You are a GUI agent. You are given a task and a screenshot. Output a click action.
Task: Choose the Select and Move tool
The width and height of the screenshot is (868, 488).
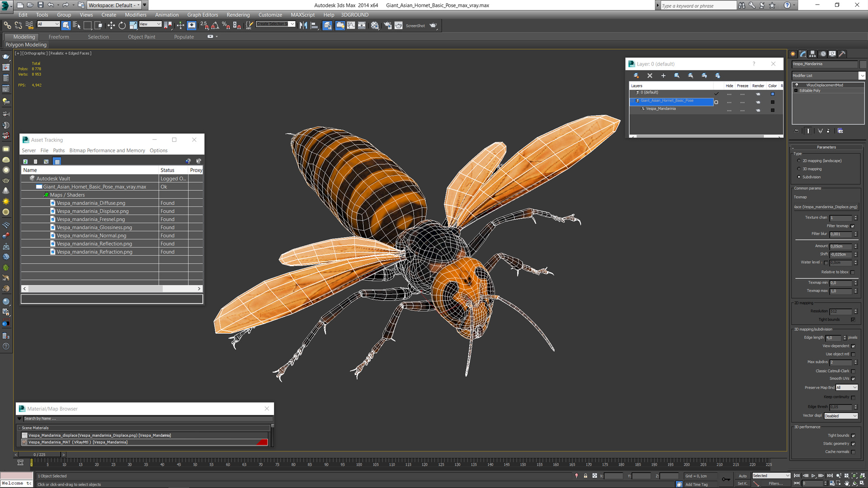[x=111, y=25]
